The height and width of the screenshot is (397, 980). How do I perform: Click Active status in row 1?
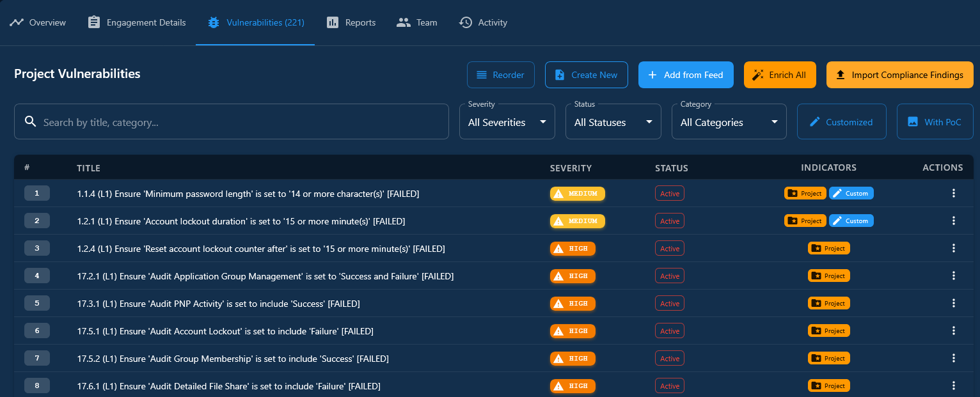pyautogui.click(x=670, y=193)
